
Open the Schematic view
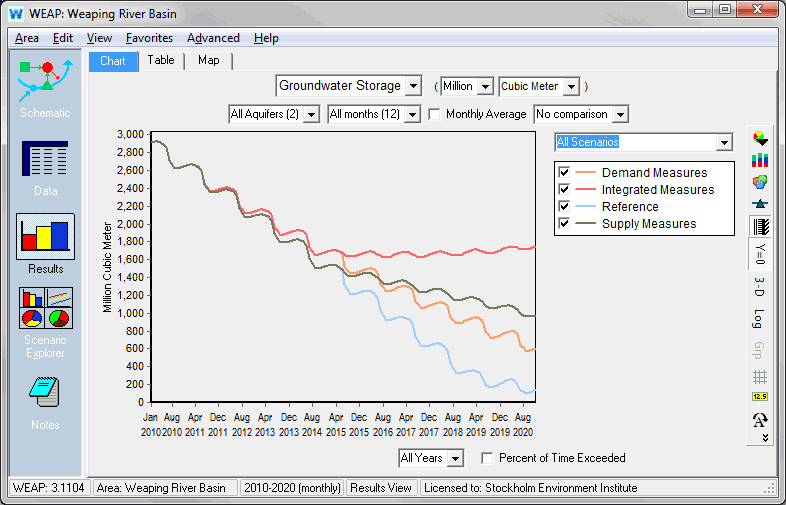[x=45, y=85]
